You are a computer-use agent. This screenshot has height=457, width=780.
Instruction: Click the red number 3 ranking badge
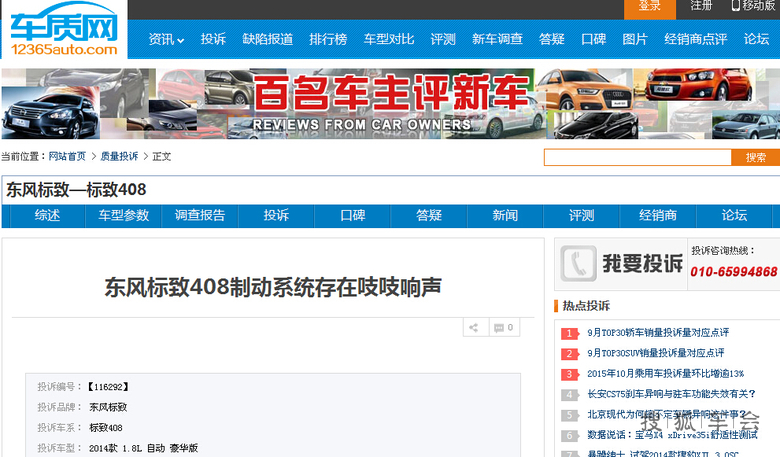pyautogui.click(x=569, y=374)
